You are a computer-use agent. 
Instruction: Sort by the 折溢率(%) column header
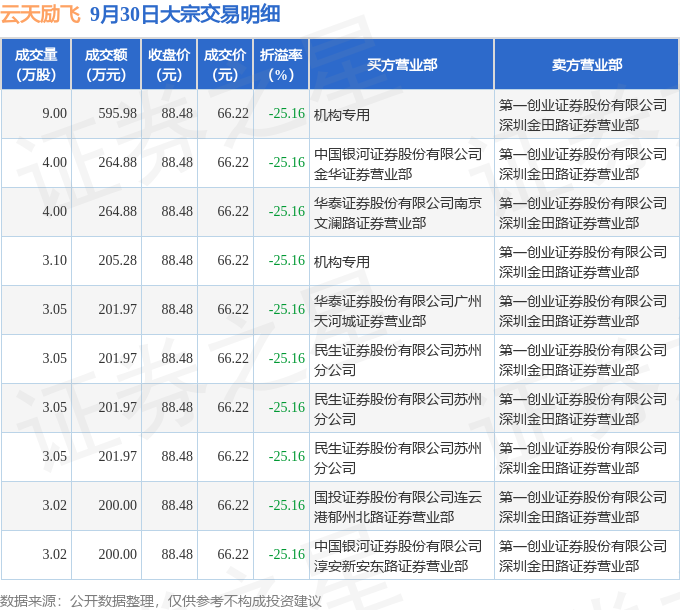281,64
